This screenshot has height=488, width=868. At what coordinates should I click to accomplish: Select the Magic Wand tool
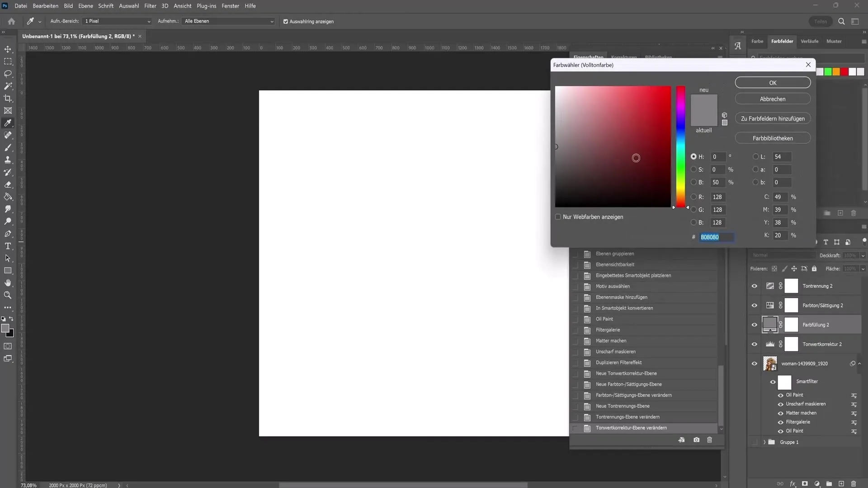[x=8, y=86]
